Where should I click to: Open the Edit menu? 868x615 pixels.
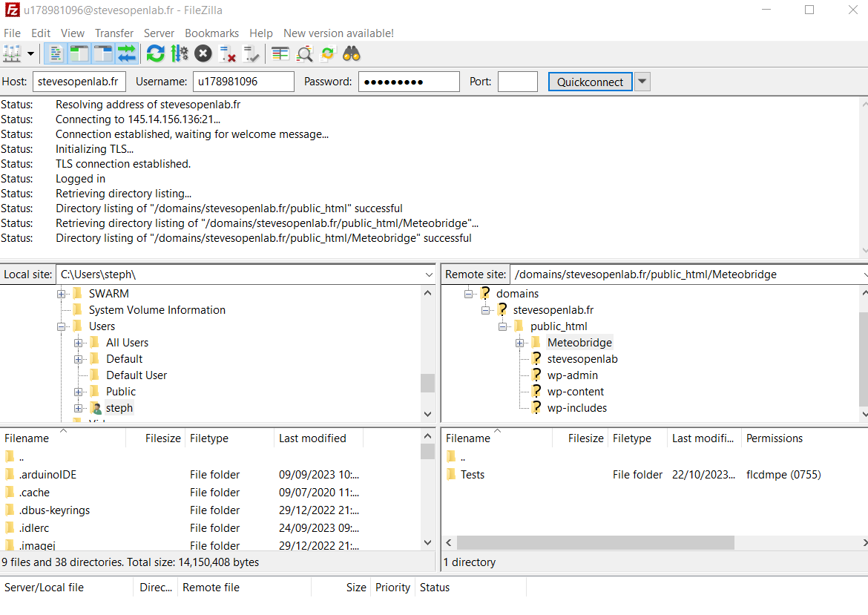(x=41, y=33)
